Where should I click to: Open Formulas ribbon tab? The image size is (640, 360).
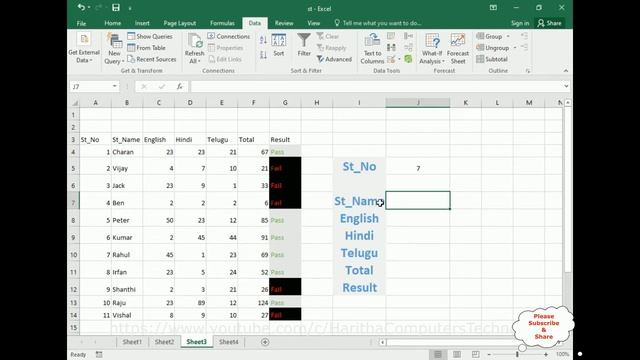[x=222, y=23]
